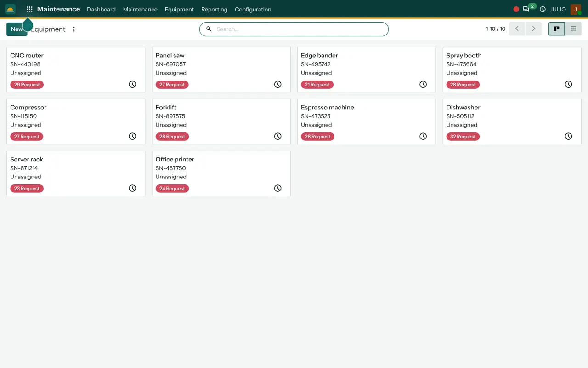Click the search magnifier icon
This screenshot has width=588, height=368.
point(209,29)
